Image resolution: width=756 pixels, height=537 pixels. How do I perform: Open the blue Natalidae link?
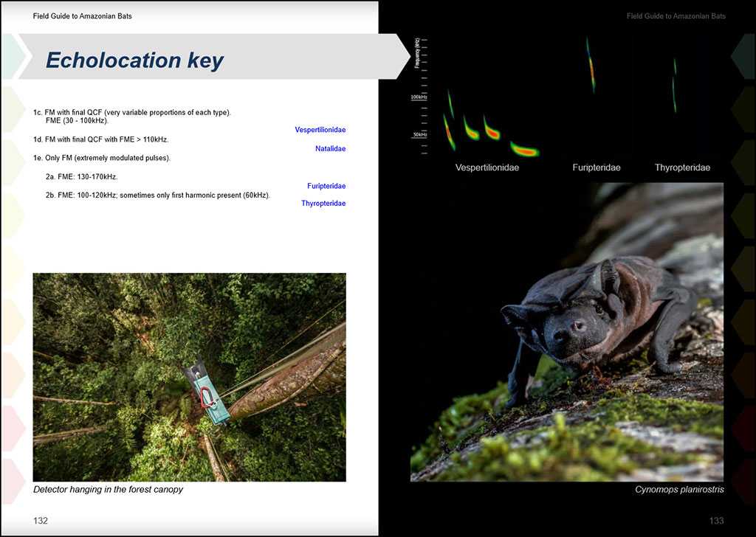tap(330, 149)
